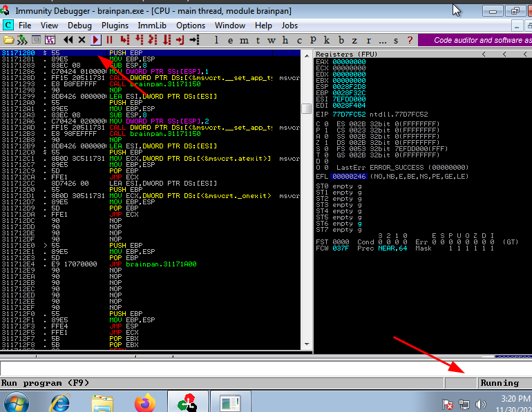This screenshot has height=412, width=532.
Task: Select the row with msvcrt.atexit
Action: (x=151, y=158)
